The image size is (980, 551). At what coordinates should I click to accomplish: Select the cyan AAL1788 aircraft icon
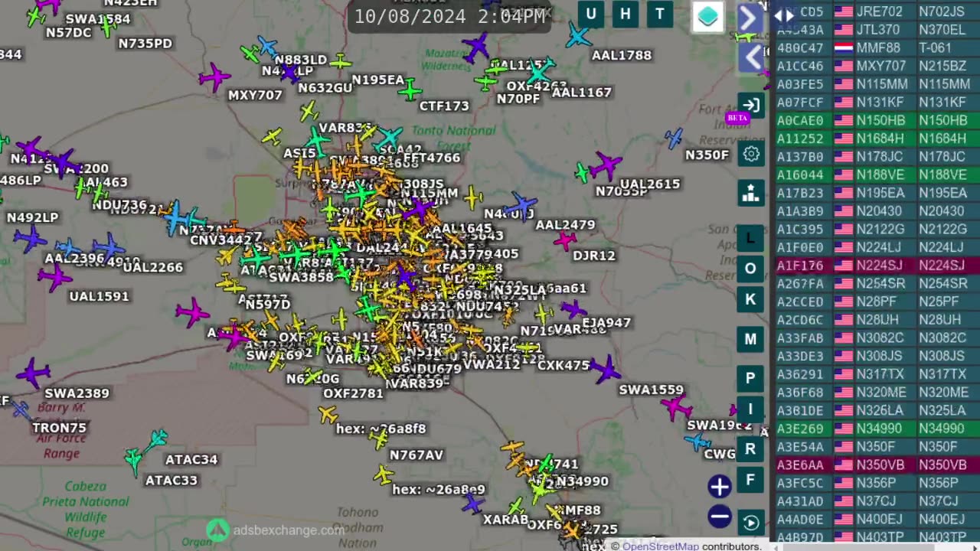579,35
